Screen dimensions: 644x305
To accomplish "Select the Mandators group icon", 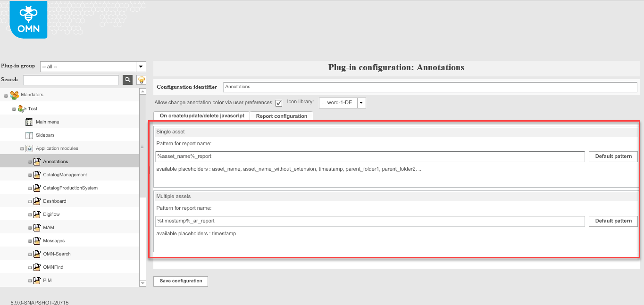I will pyautogui.click(x=14, y=95).
